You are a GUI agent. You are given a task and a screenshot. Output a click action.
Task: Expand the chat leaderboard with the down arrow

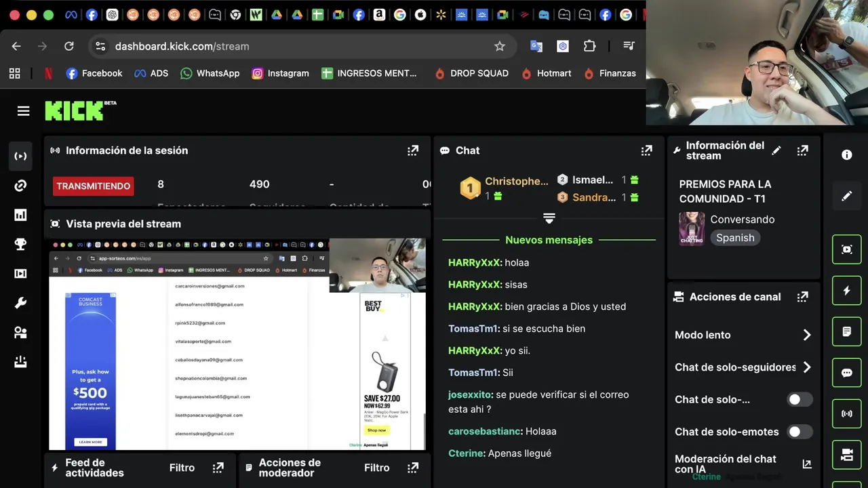(549, 218)
